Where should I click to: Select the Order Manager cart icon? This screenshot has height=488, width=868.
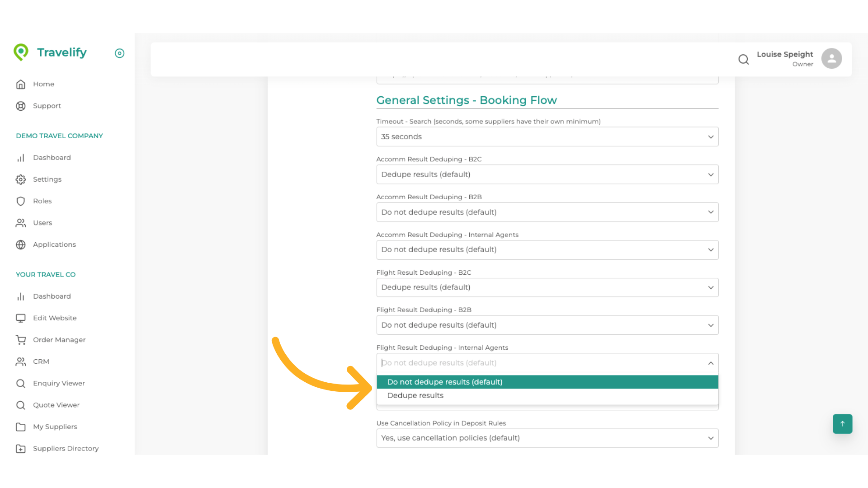(21, 339)
